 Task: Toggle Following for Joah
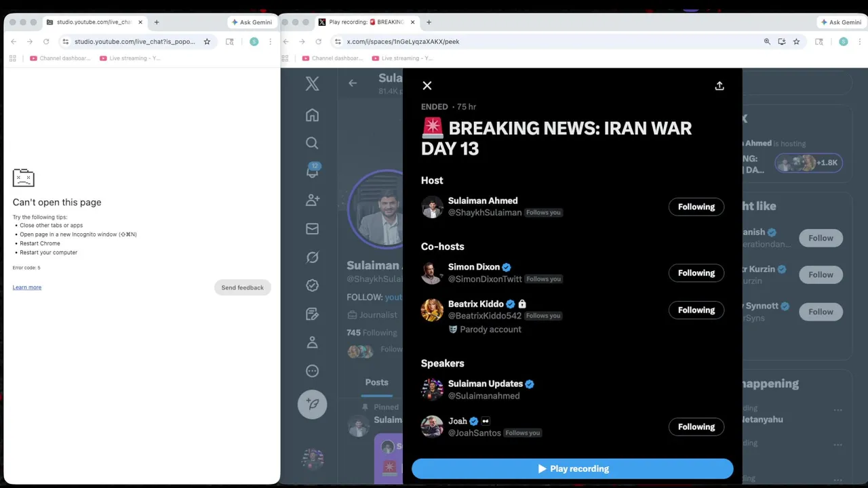[696, 427]
